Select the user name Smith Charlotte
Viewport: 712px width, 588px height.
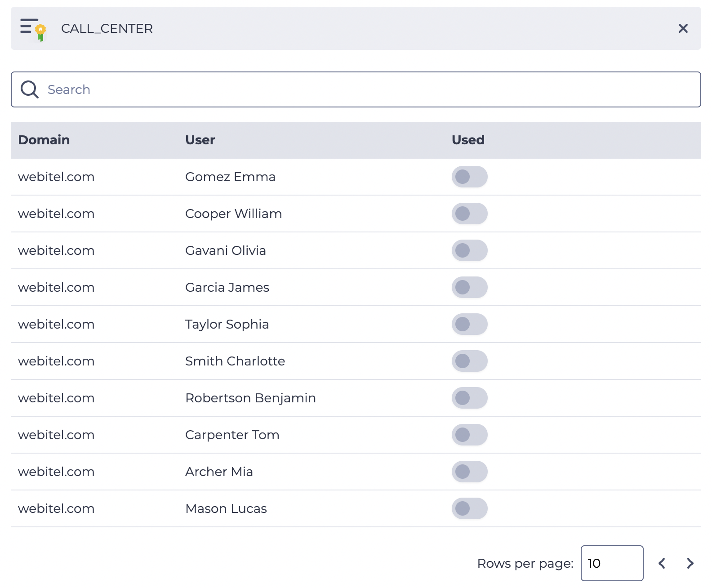235,361
